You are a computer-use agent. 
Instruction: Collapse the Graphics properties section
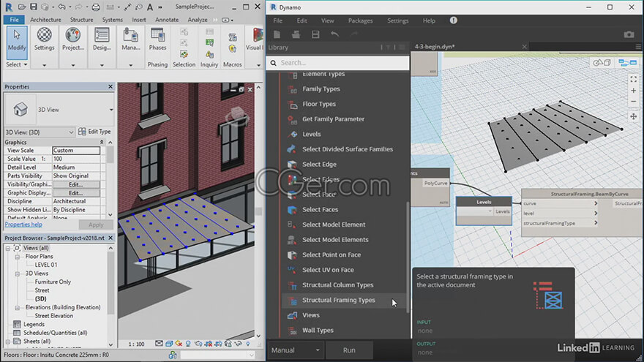[102, 142]
